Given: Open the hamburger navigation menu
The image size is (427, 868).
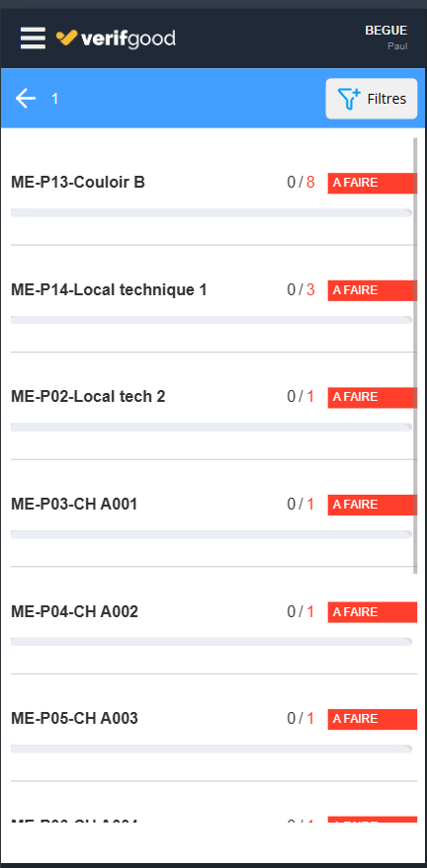Looking at the screenshot, I should [x=33, y=39].
